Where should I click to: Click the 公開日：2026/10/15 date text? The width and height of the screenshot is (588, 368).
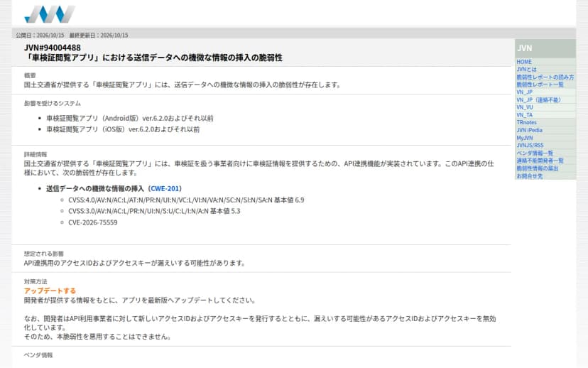pyautogui.click(x=40, y=36)
